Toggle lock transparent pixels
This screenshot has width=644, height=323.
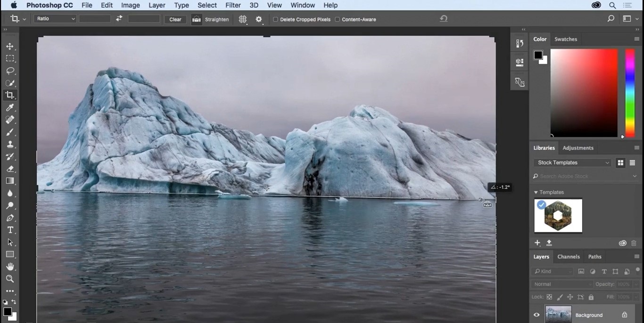point(549,297)
